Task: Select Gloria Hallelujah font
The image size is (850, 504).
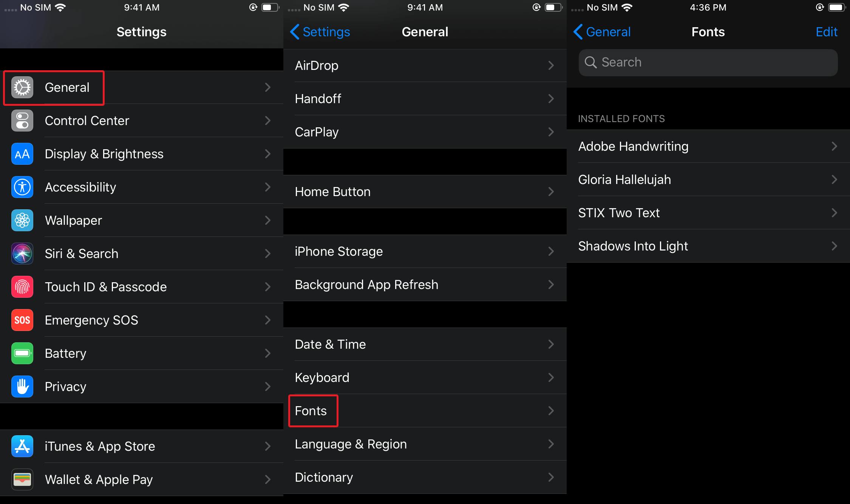Action: tap(708, 179)
